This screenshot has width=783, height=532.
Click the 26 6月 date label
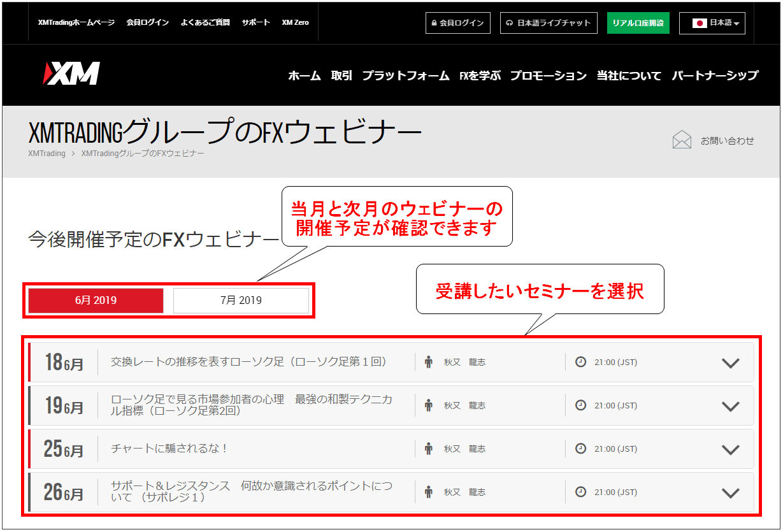[64, 492]
